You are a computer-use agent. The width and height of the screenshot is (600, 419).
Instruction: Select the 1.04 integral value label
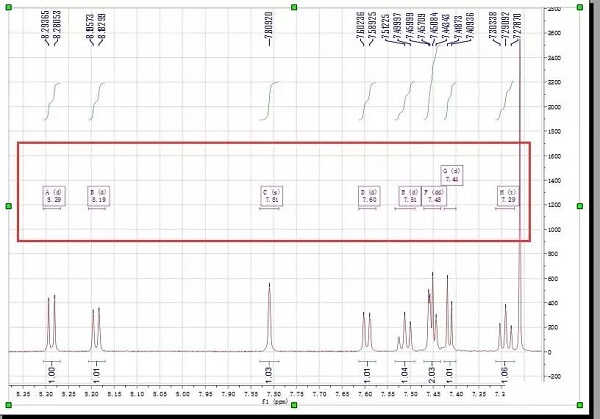coord(405,372)
